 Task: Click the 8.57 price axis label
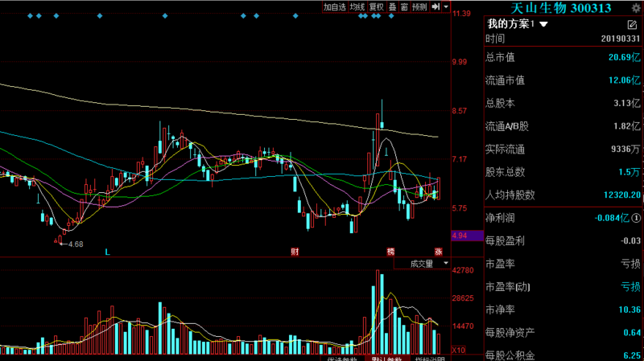point(460,111)
